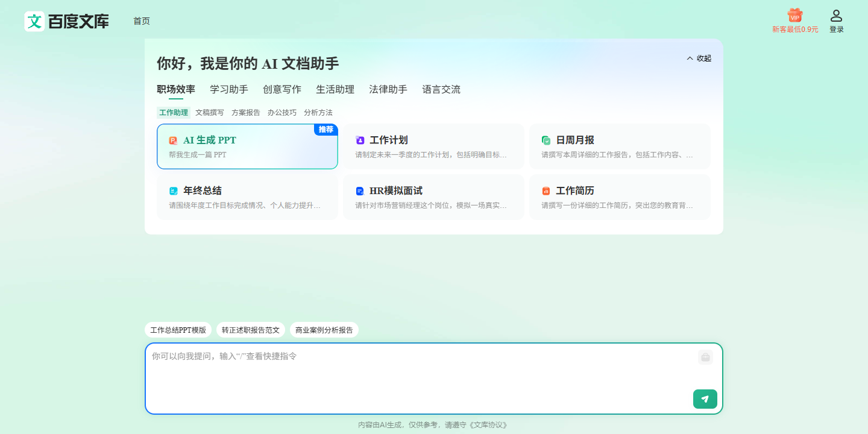
Task: Click the 新客最低0.9元 promotion text
Action: 795,30
